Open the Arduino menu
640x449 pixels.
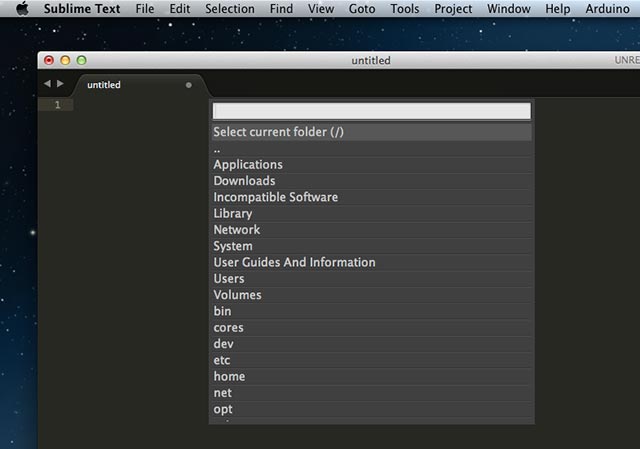[608, 9]
